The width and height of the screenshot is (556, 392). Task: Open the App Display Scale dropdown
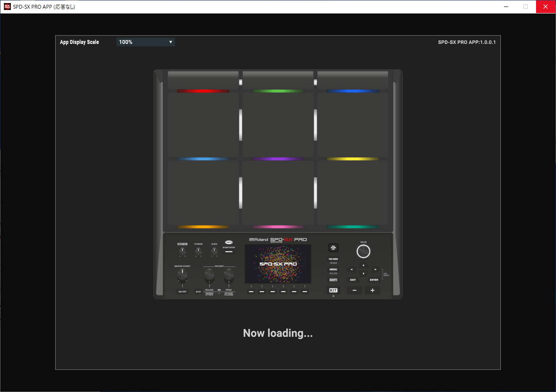point(146,42)
